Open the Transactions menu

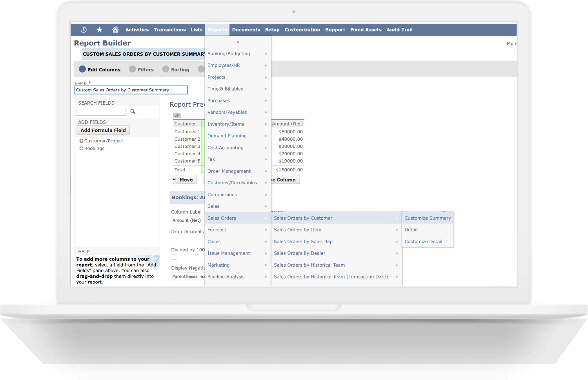tap(169, 30)
